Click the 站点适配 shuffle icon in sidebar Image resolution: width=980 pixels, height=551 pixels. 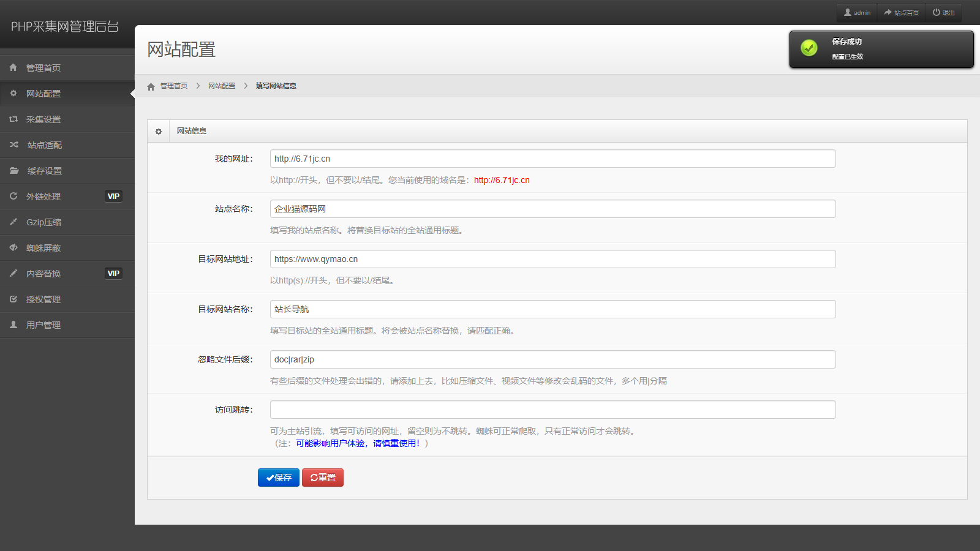point(13,145)
